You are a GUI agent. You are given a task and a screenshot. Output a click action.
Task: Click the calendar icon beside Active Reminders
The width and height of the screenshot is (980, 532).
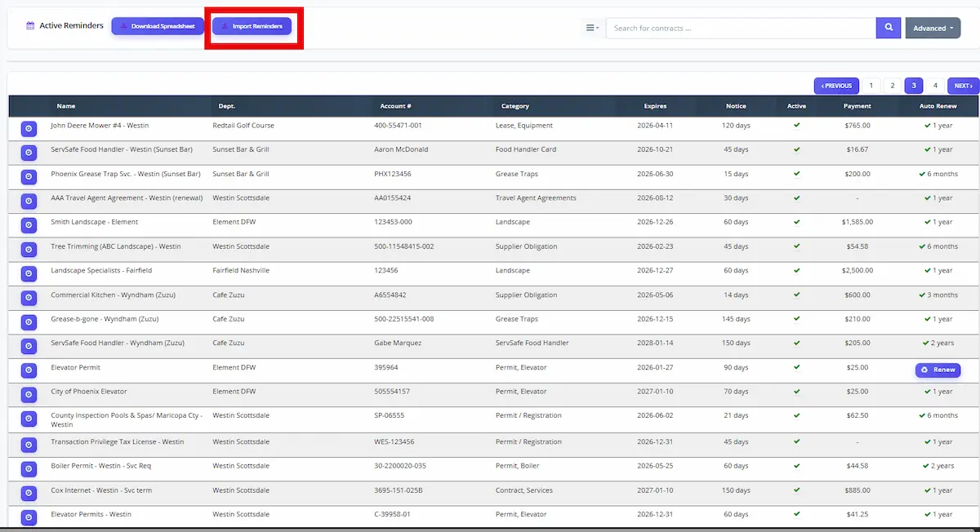pyautogui.click(x=30, y=26)
